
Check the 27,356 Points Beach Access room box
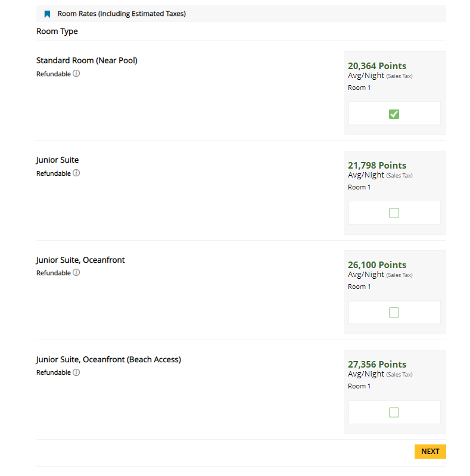[394, 413]
